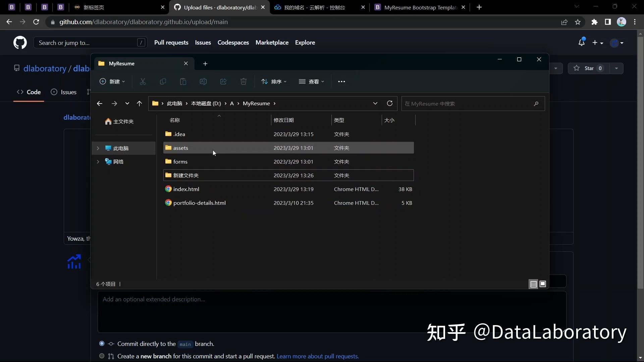Open the Issues repository tab

point(64,92)
